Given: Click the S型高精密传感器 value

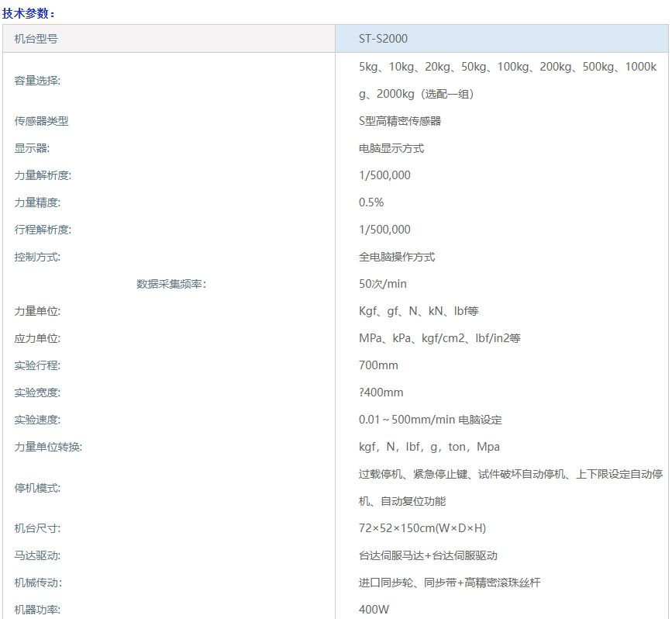Looking at the screenshot, I should coord(400,121).
